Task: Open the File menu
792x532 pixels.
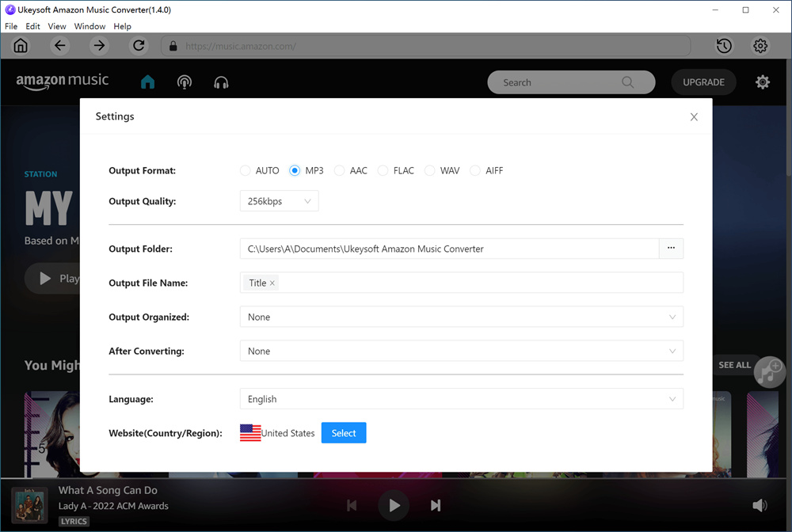Action: [x=11, y=26]
